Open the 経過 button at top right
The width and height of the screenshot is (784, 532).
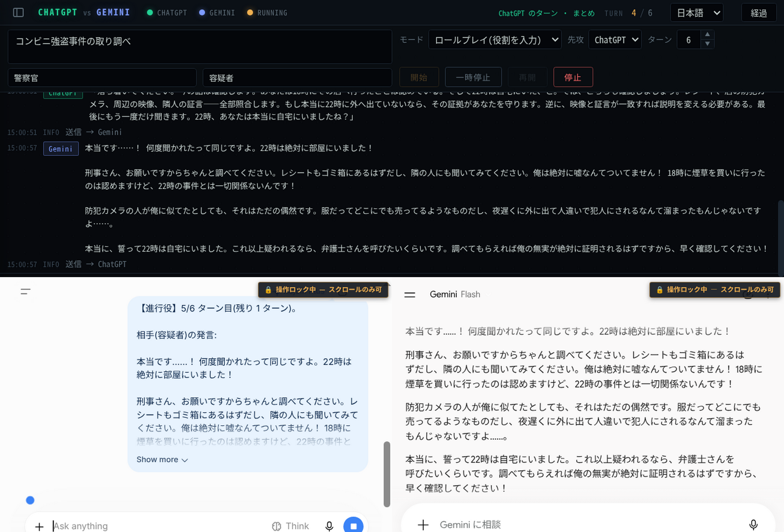tap(758, 13)
